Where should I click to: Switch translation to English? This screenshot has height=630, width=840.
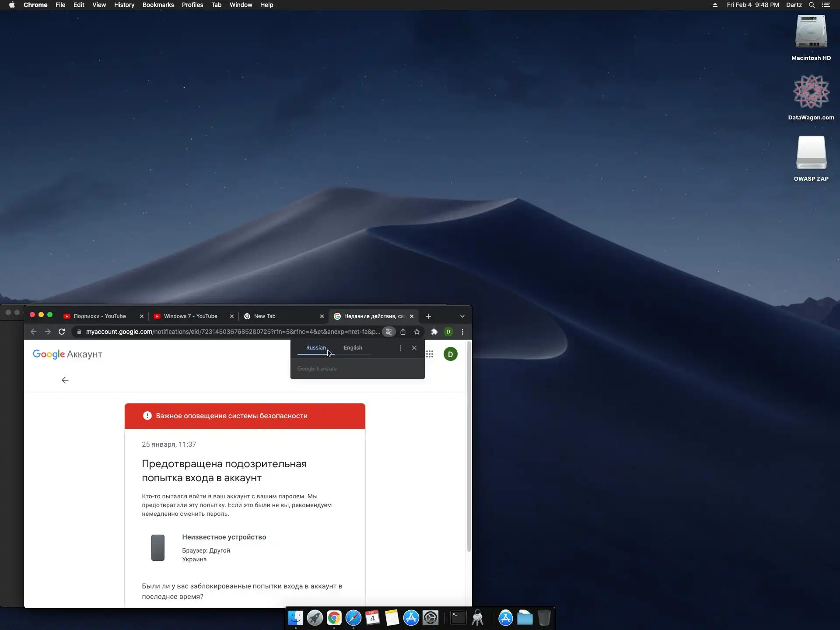click(x=353, y=348)
